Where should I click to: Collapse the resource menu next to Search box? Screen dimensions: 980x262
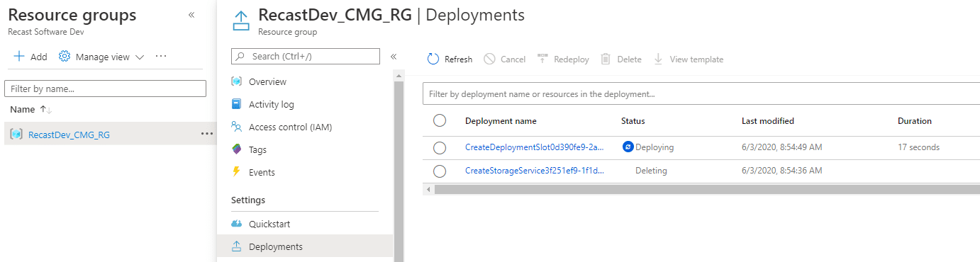tap(394, 57)
